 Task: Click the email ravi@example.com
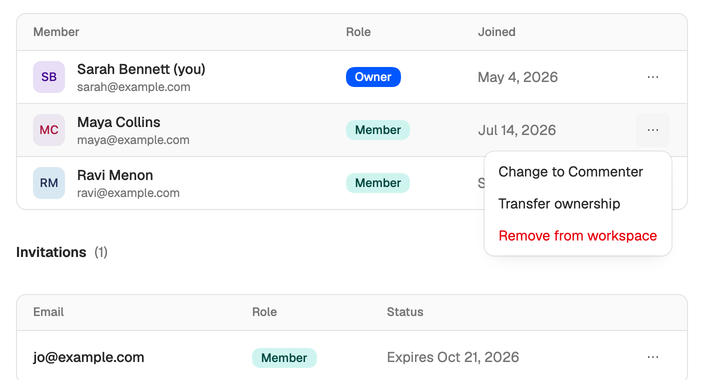click(128, 193)
